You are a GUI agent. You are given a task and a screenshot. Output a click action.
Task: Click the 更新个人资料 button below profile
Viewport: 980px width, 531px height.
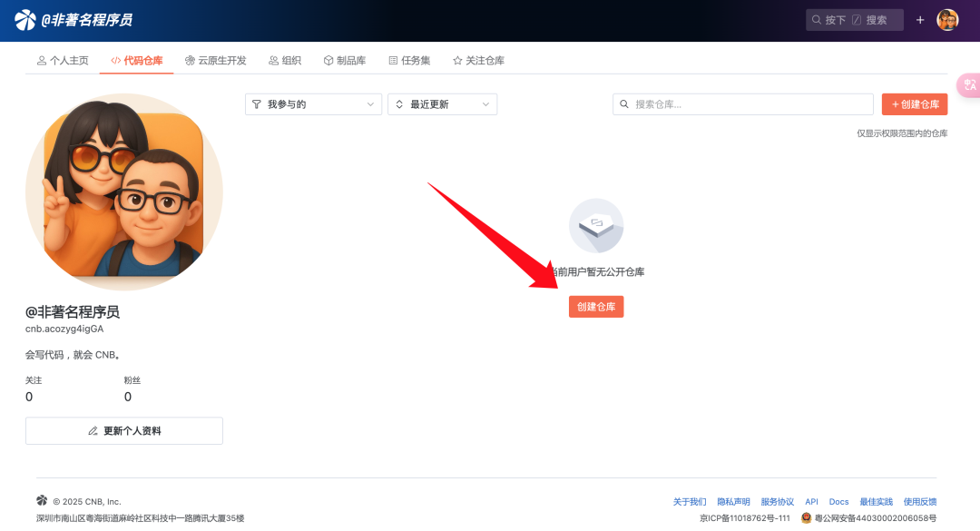[x=124, y=430]
